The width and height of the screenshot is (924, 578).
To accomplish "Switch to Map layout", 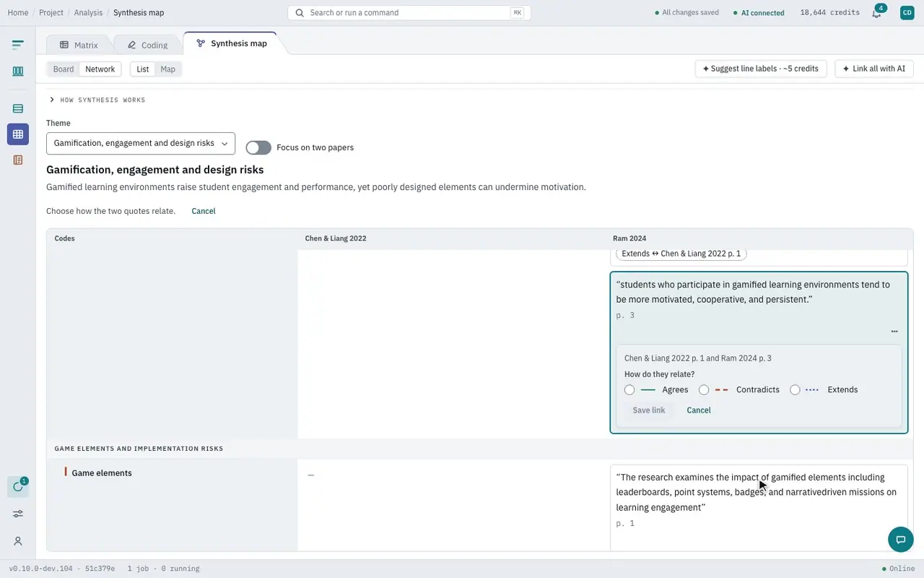I will point(168,69).
